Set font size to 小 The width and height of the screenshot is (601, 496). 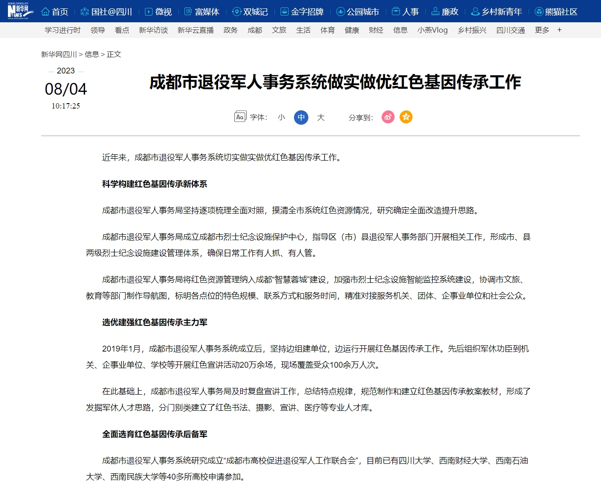(281, 117)
